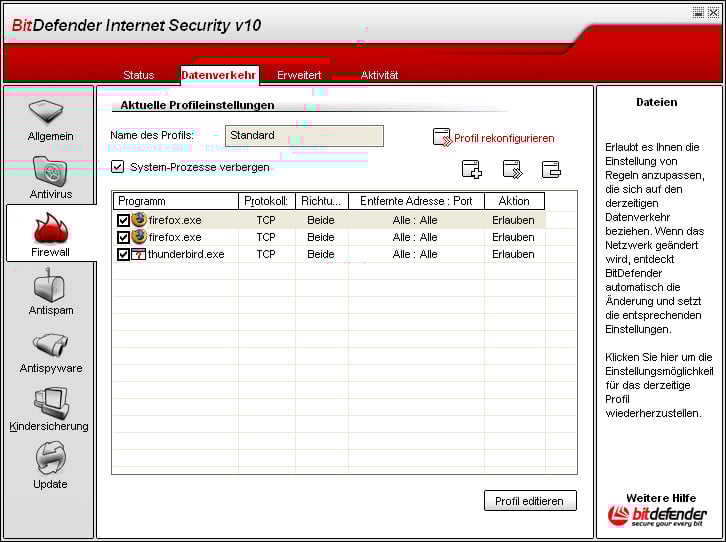The height and width of the screenshot is (542, 726).
Task: Sort by the Aktion column header
Action: (x=514, y=201)
